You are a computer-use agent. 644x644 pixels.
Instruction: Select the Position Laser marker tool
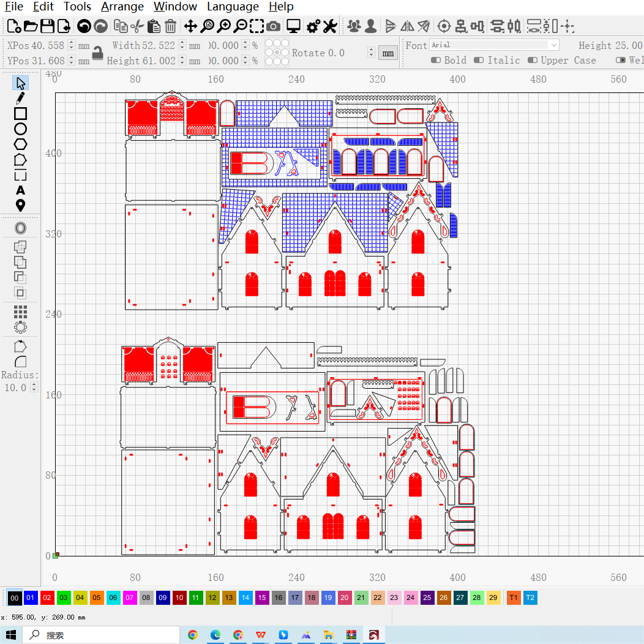pyautogui.click(x=20, y=206)
